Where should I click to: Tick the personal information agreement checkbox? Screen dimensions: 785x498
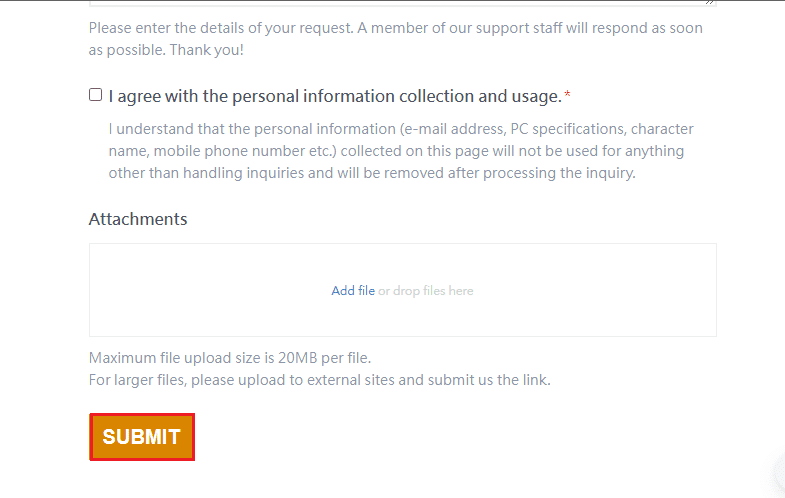(x=96, y=95)
